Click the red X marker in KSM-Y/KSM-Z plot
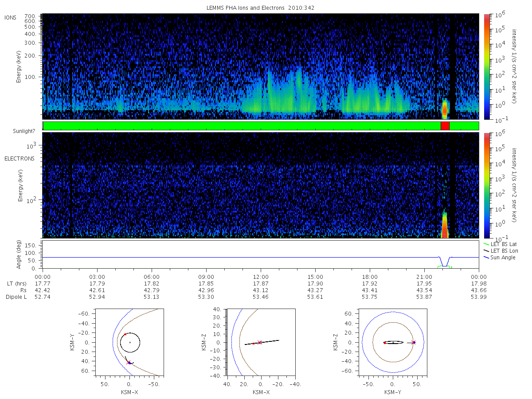Screen dimensions: 532x399 tap(414, 342)
